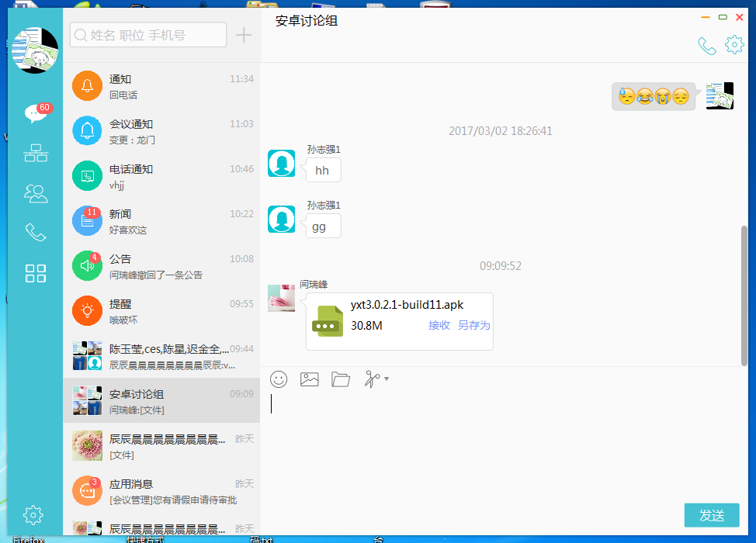Start a call with the phone icon above the chat
Image resolution: width=756 pixels, height=543 pixels.
[707, 45]
